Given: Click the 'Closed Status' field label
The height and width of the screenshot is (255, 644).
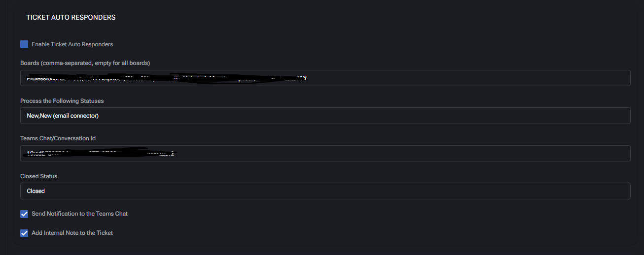Looking at the screenshot, I should pyautogui.click(x=38, y=176).
